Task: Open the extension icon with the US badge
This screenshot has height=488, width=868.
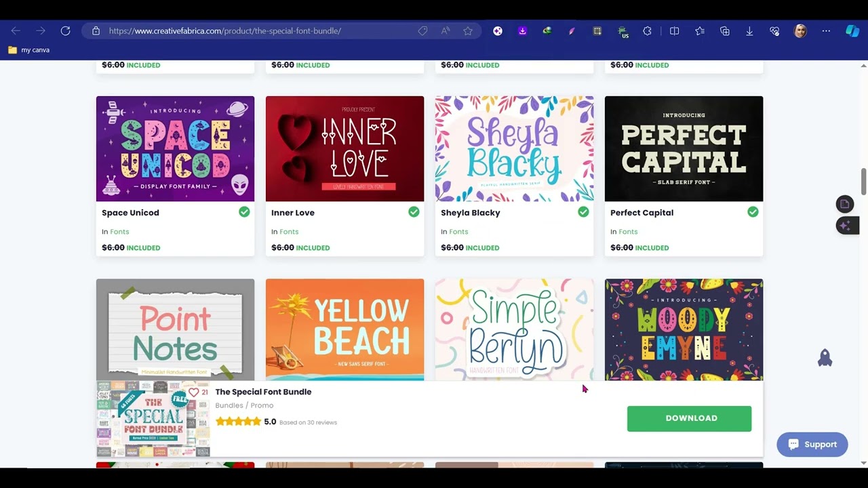Action: pyautogui.click(x=623, y=31)
